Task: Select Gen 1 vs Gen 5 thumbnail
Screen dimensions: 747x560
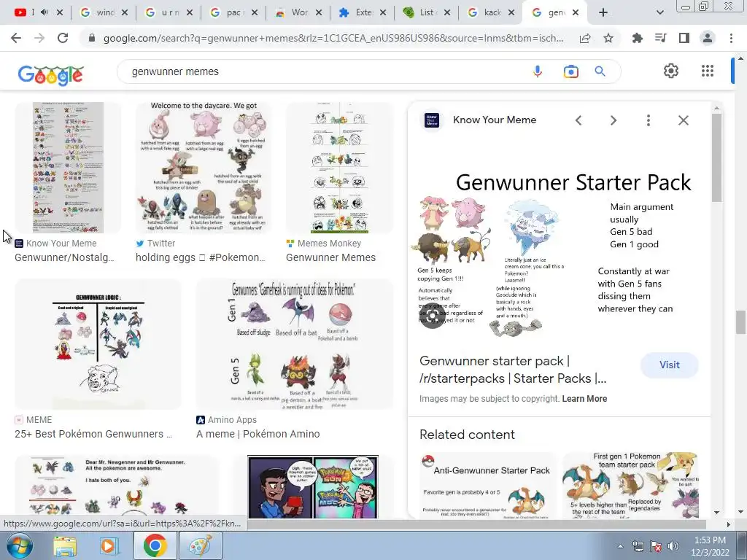Action: (295, 344)
